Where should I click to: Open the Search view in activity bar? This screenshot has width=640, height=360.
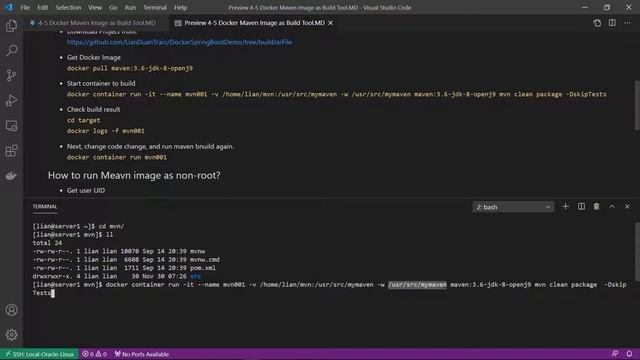(x=11, y=51)
